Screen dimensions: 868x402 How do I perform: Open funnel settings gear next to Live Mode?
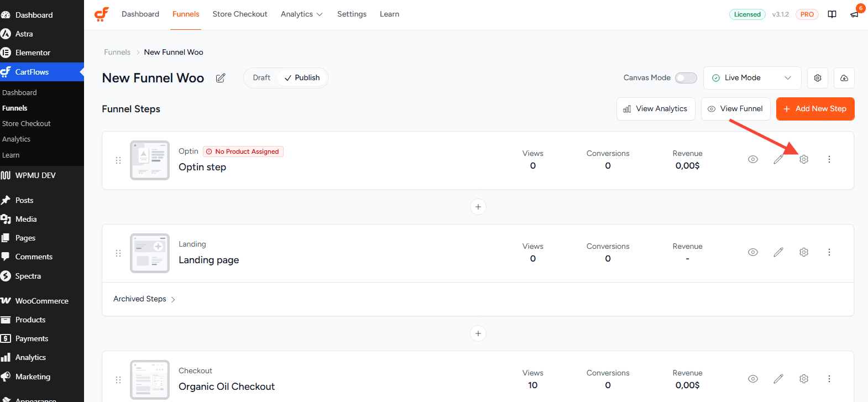click(818, 78)
